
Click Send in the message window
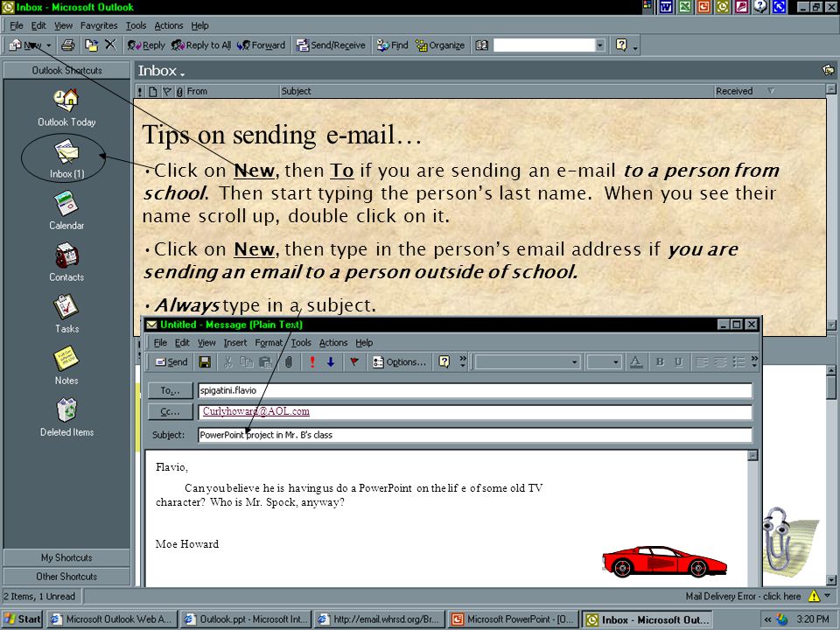[171, 362]
